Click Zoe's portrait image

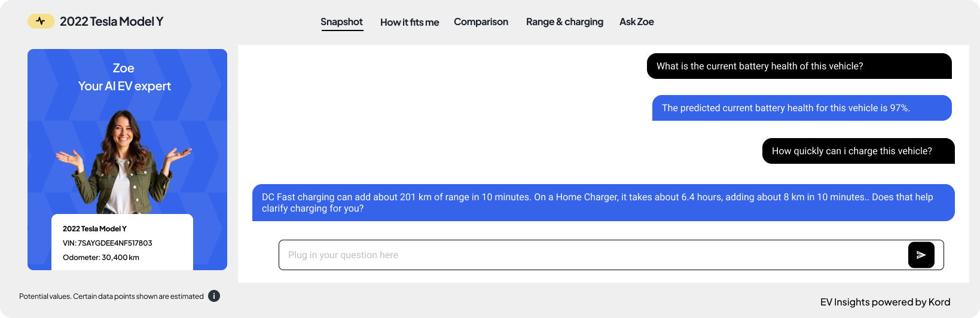click(124, 161)
